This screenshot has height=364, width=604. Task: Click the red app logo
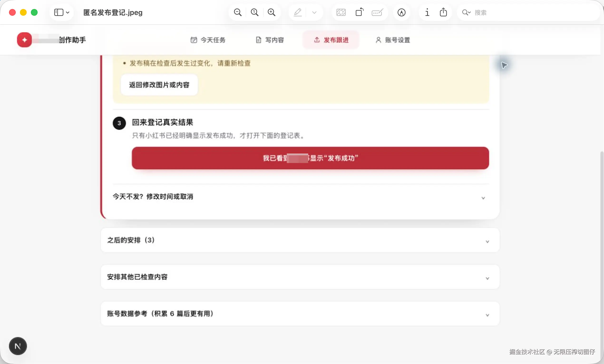point(24,40)
